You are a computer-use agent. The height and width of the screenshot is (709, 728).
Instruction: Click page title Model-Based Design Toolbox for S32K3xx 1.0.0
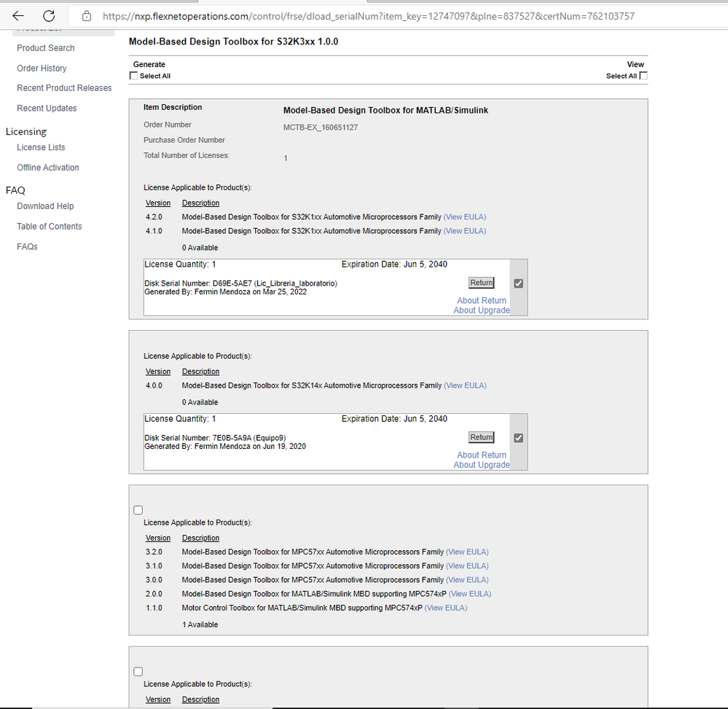pyautogui.click(x=233, y=42)
